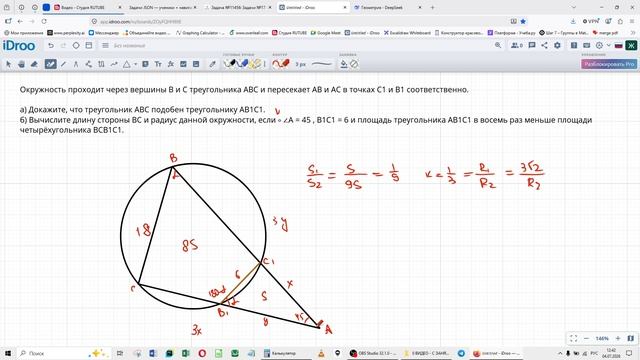Select the sticky note tool
The height and width of the screenshot is (360, 640).
point(145,64)
